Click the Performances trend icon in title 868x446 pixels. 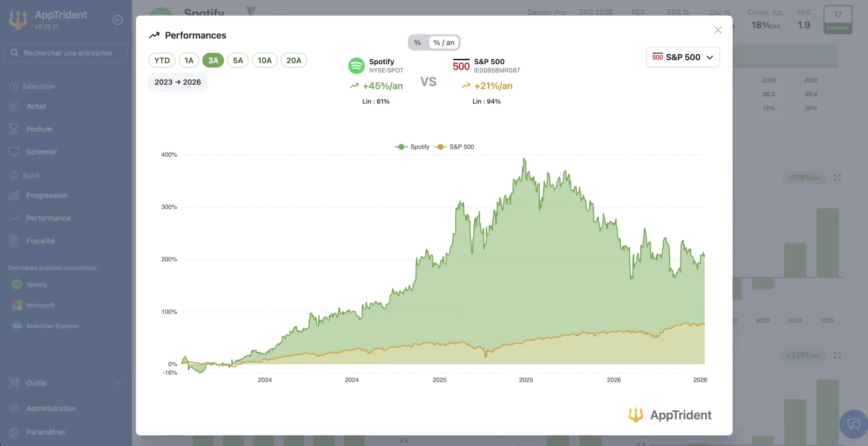[x=154, y=35]
